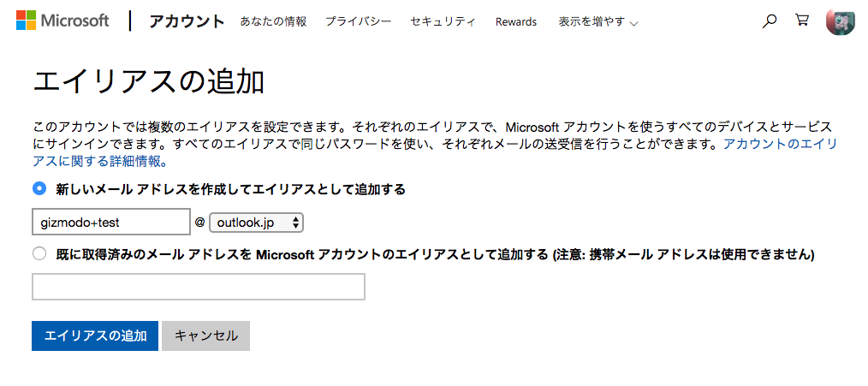Open the セキュリティ menu item
The width and height of the screenshot is (868, 386).
443,22
